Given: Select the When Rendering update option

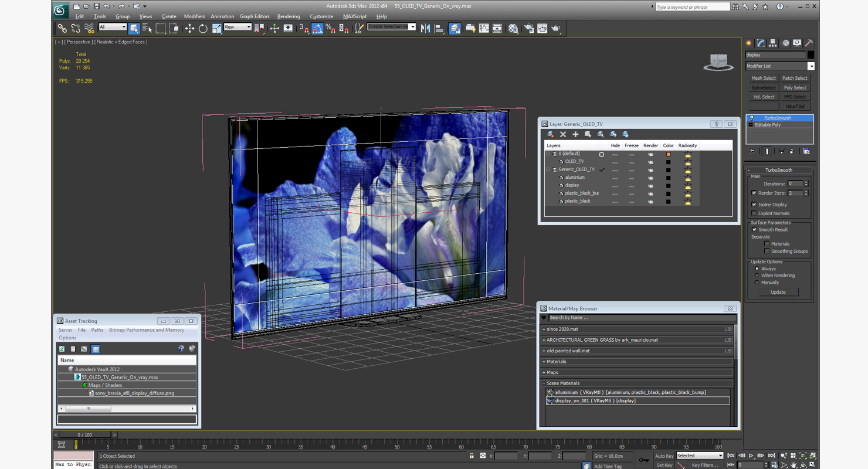Looking at the screenshot, I should pos(757,276).
